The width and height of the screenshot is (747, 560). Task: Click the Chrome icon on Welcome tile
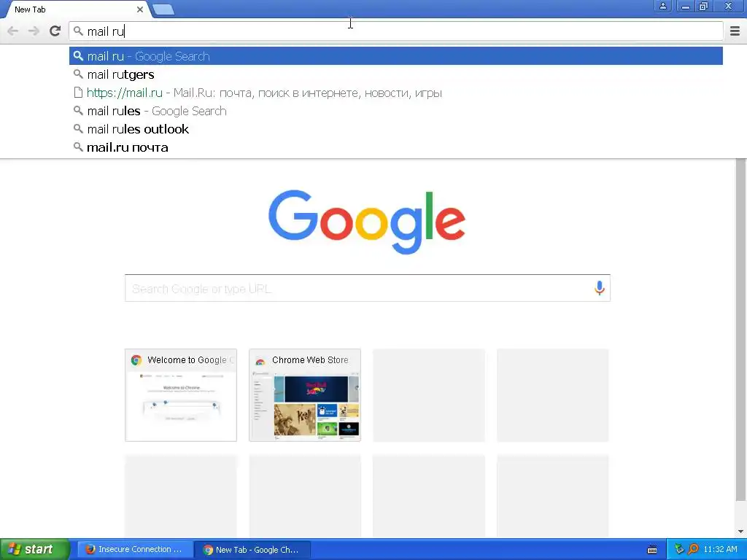click(x=136, y=360)
